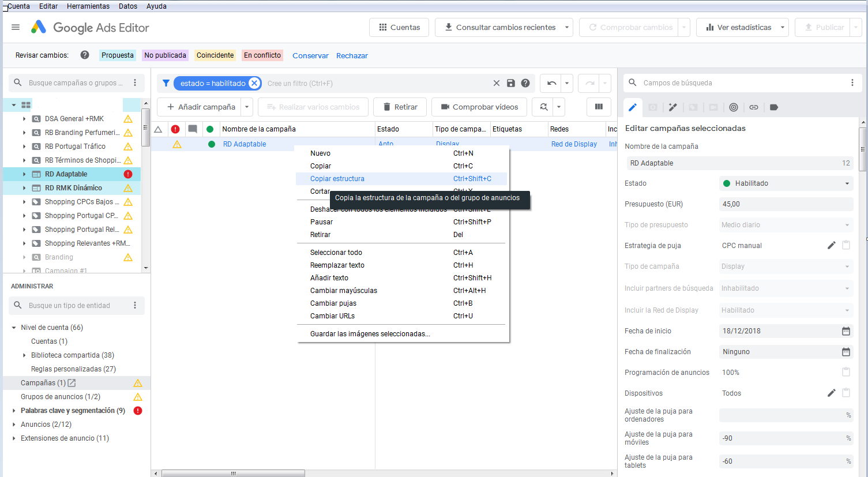The image size is (868, 477).
Task: Select the pencil edit tab in right panel
Action: click(x=633, y=107)
